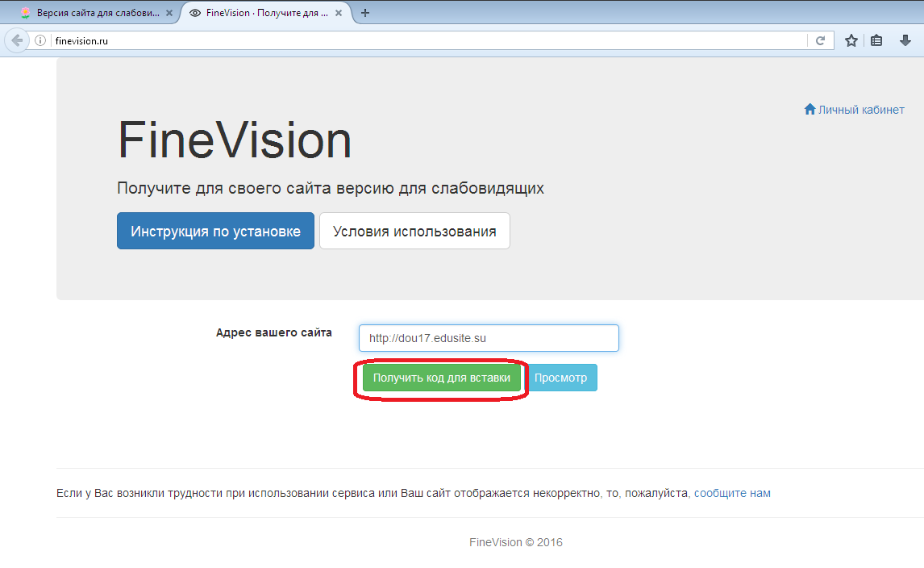Click the 'FineVision © 2016' footer text
The width and height of the screenshot is (924, 568).
click(x=516, y=542)
